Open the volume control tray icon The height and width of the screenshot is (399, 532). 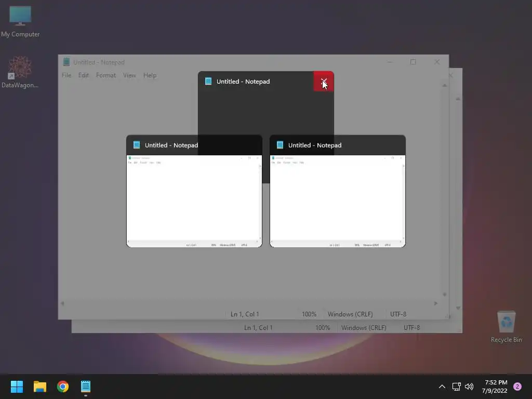click(469, 387)
